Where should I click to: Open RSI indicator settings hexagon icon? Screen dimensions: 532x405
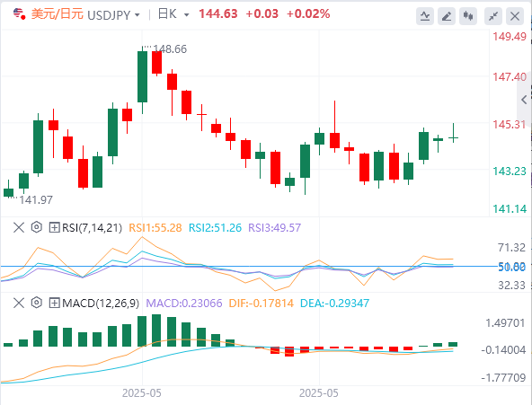pos(37,227)
